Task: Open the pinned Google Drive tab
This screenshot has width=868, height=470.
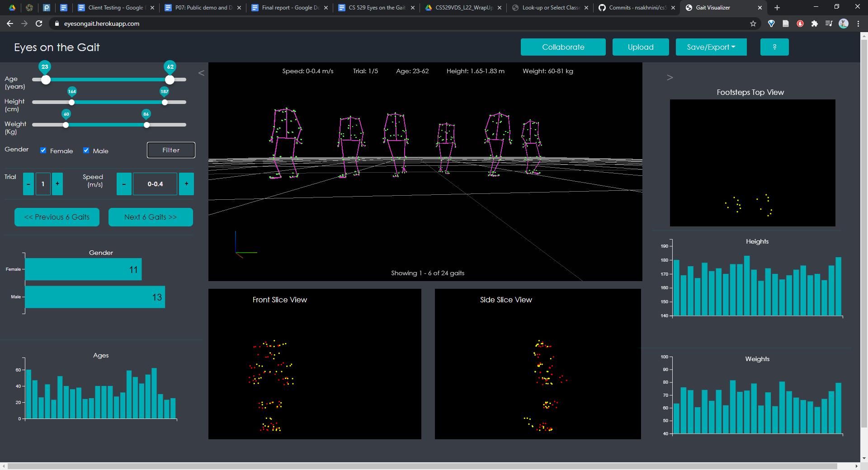Action: [x=12, y=8]
